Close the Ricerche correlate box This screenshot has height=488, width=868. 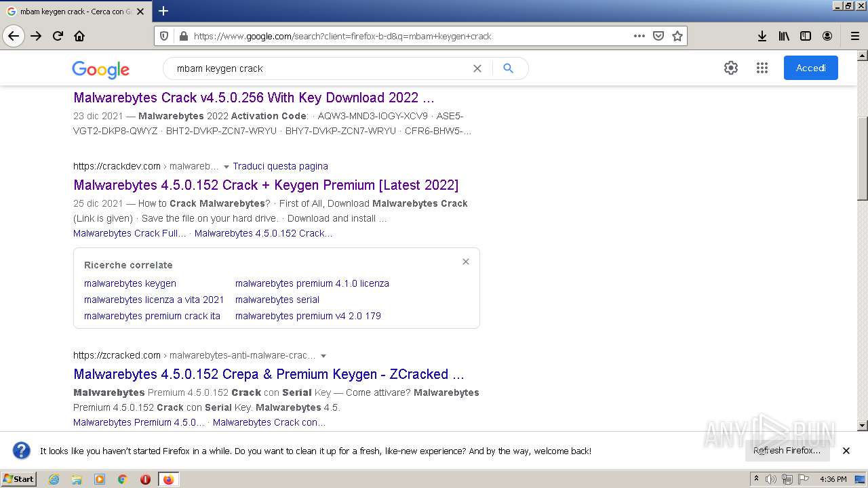pos(465,262)
